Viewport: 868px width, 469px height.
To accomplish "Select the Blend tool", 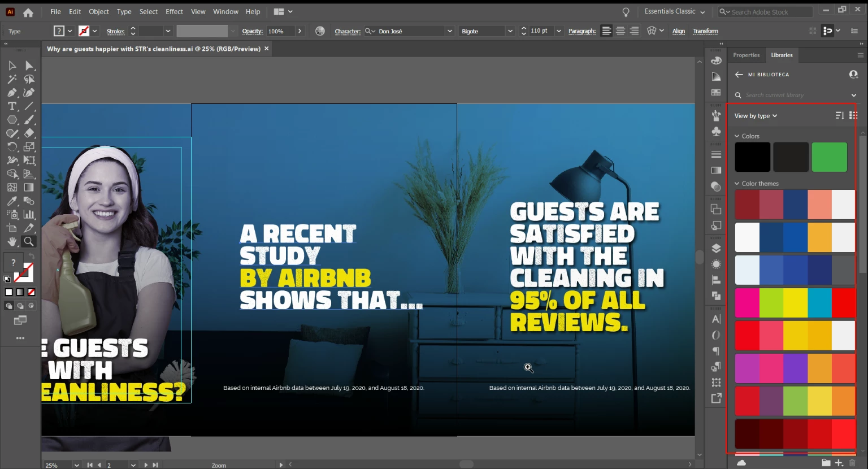I will point(29,201).
